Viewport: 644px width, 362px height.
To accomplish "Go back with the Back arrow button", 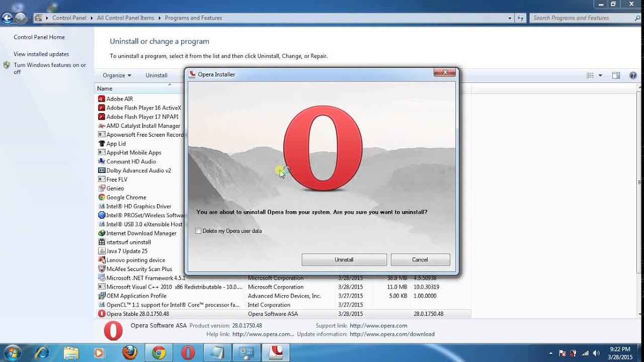I will (7, 19).
